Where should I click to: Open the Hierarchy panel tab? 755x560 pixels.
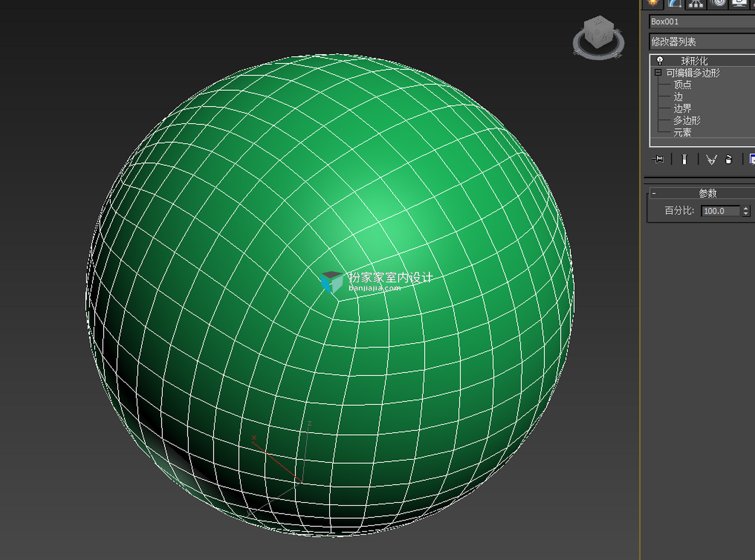point(696,4)
